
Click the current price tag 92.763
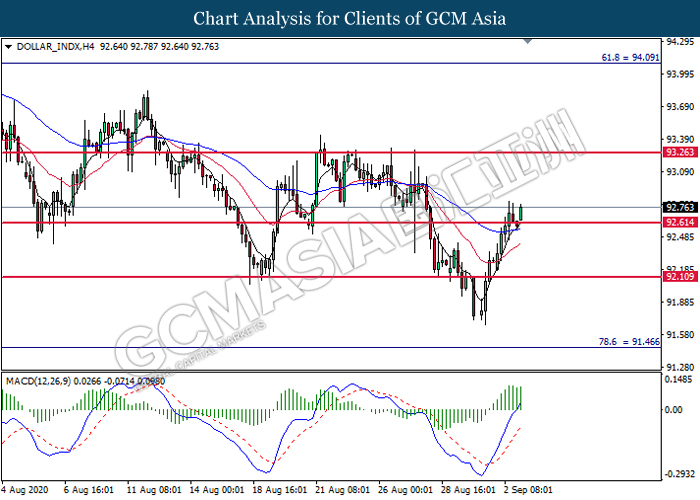[x=680, y=207]
